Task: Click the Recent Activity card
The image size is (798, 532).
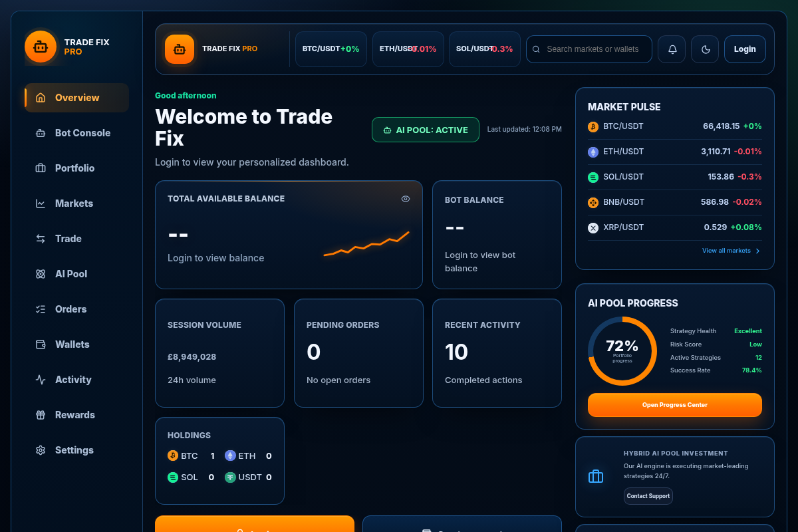Action: click(497, 353)
